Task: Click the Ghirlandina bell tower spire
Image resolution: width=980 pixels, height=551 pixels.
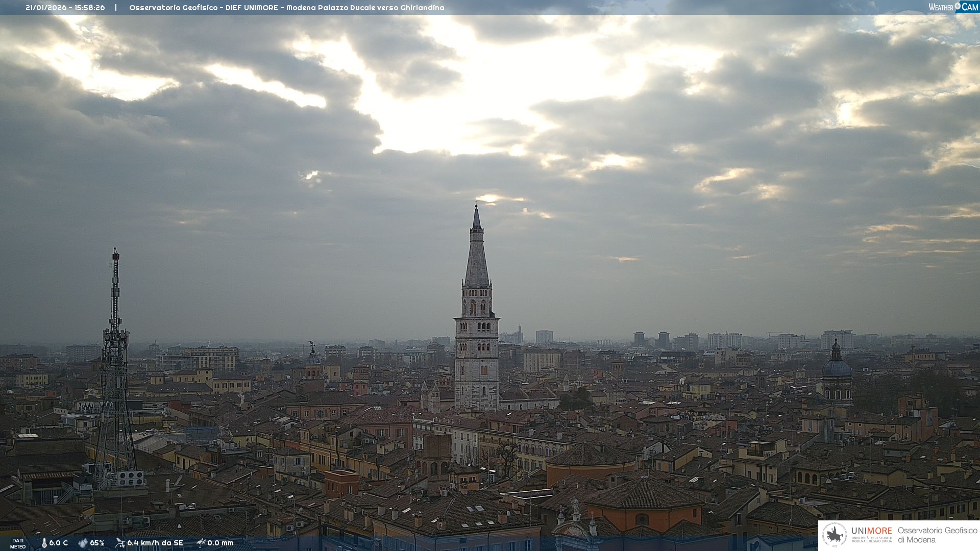Action: (x=477, y=255)
